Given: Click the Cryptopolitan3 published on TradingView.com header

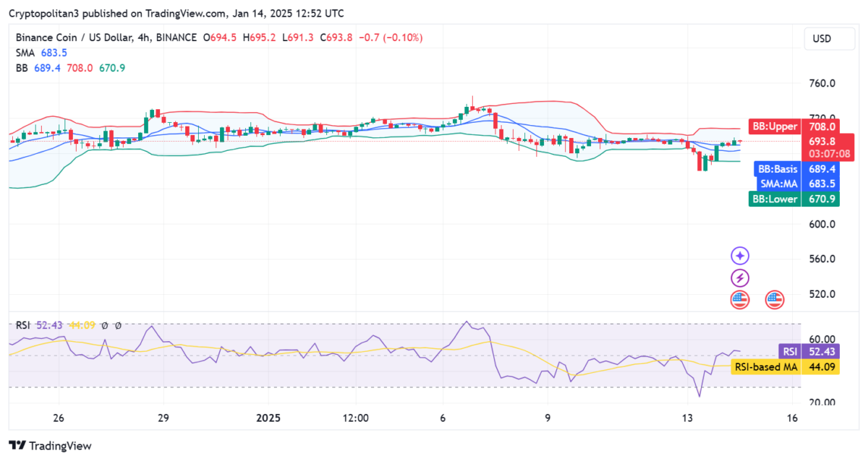Looking at the screenshot, I should coord(176,14).
